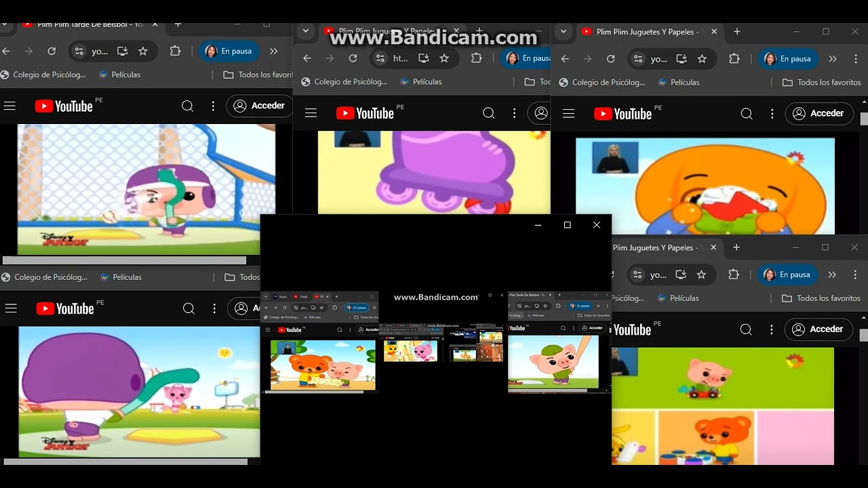
Task: Open Extensions puzzle icon in the Tarde De Beisbol window
Action: click(x=175, y=51)
